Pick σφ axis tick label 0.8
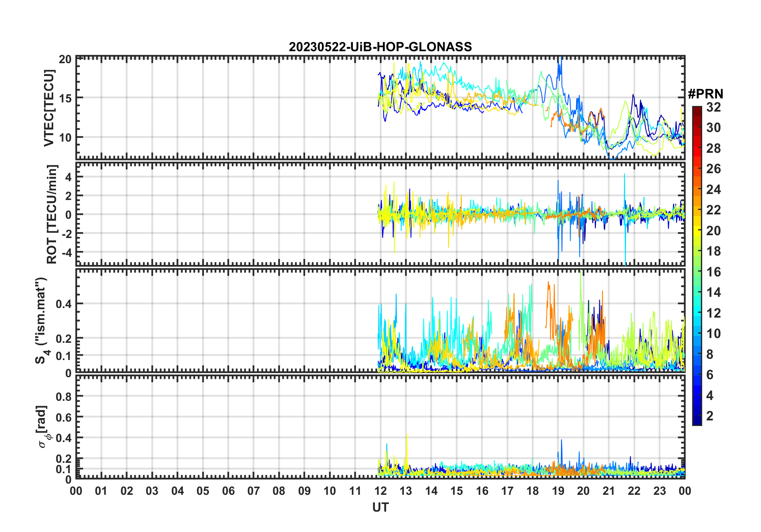This screenshot has height=532, width=761. pos(64,396)
